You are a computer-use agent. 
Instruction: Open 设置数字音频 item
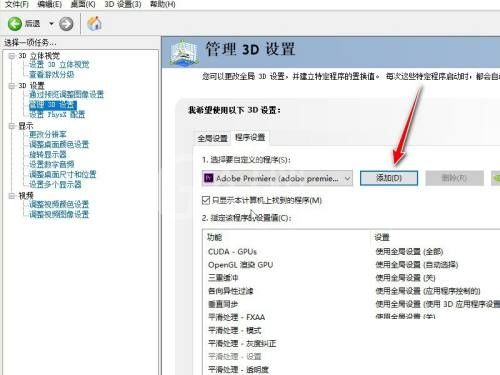tap(52, 164)
